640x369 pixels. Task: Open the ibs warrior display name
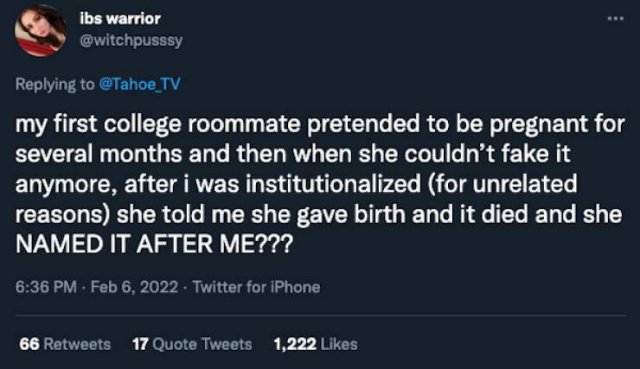(120, 18)
